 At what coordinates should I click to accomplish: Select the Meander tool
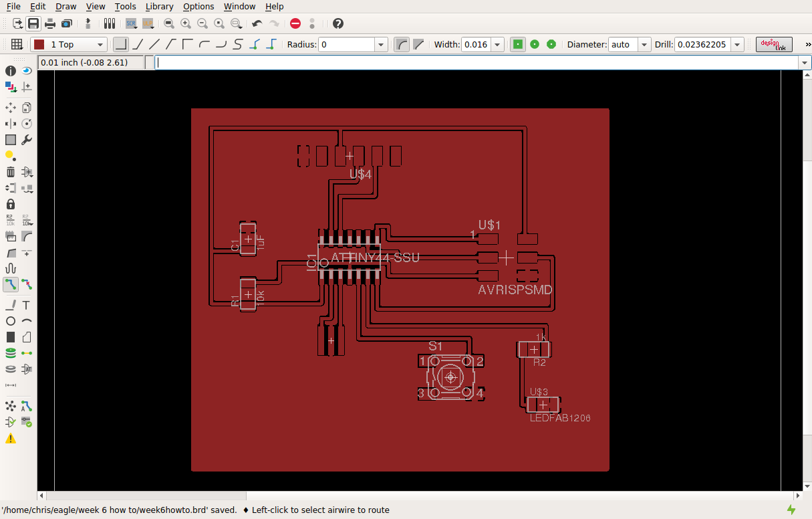11,269
